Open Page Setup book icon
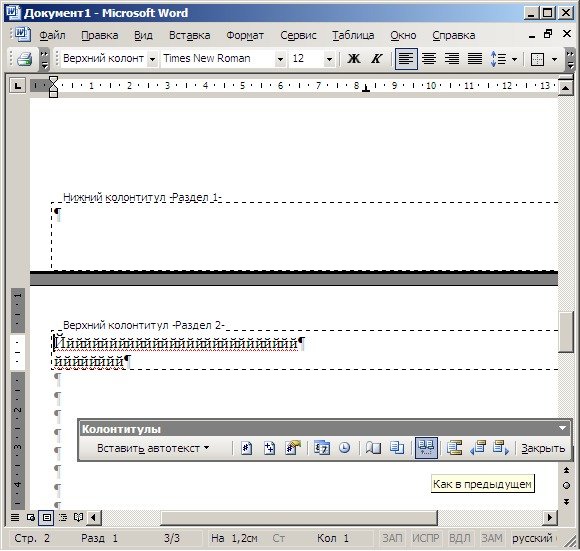The width and height of the screenshot is (580, 551). point(373,448)
